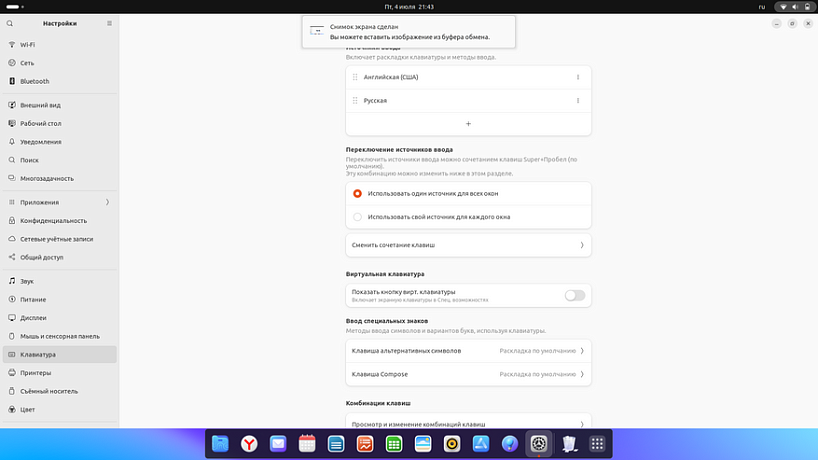Show applications grid in dock

click(597, 443)
